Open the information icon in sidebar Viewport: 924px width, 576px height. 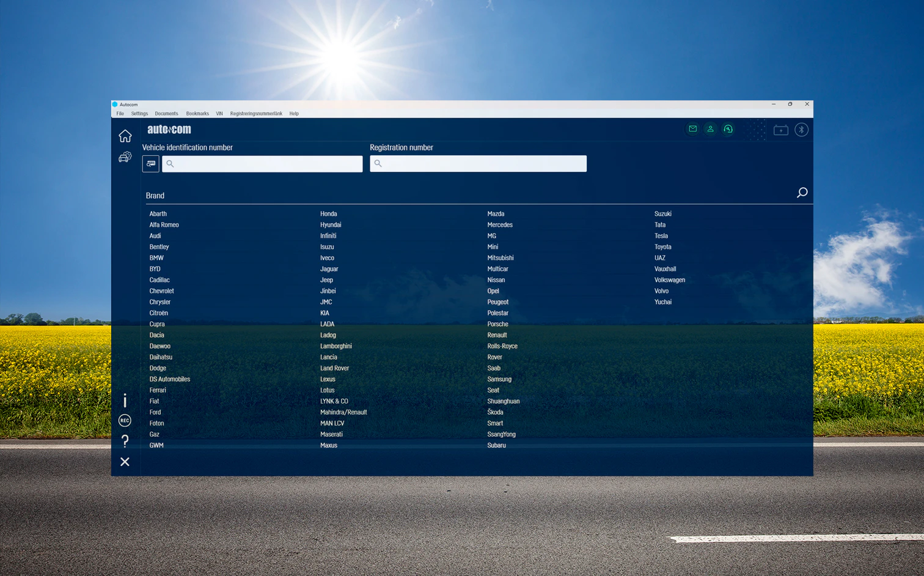coord(125,401)
